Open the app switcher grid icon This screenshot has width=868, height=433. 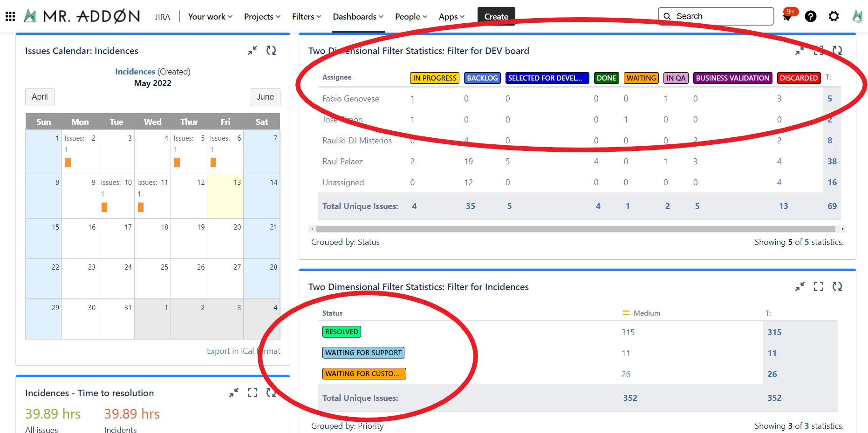(x=10, y=16)
